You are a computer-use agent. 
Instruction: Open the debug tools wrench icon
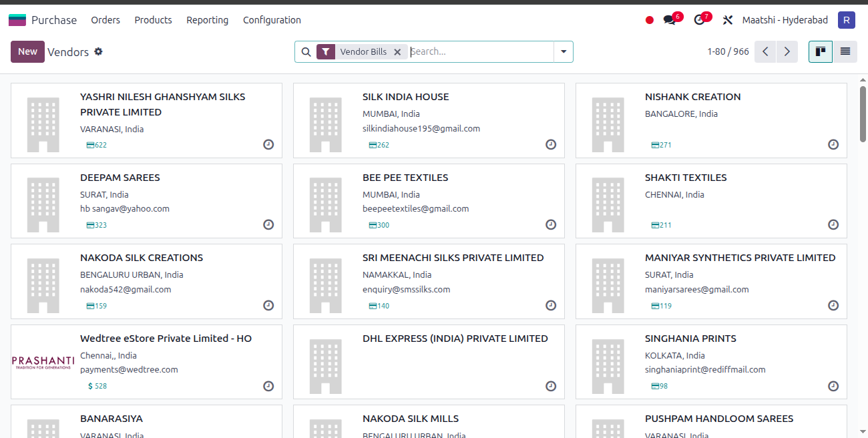tap(728, 20)
